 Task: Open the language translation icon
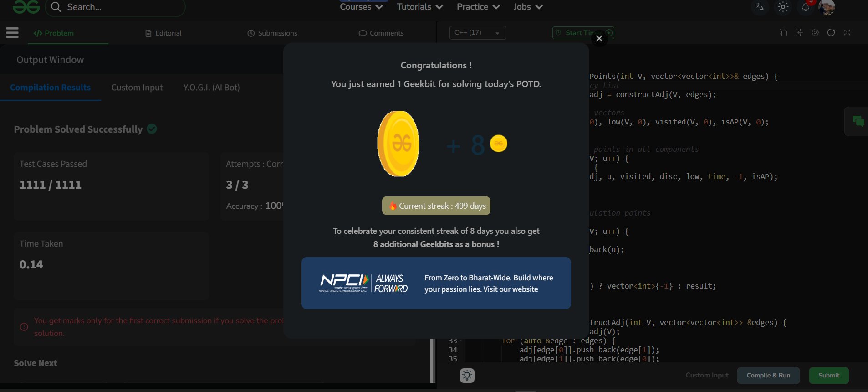coord(760,7)
